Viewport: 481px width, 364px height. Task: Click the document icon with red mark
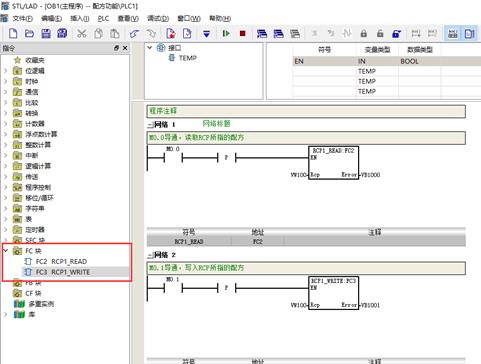tap(171, 33)
